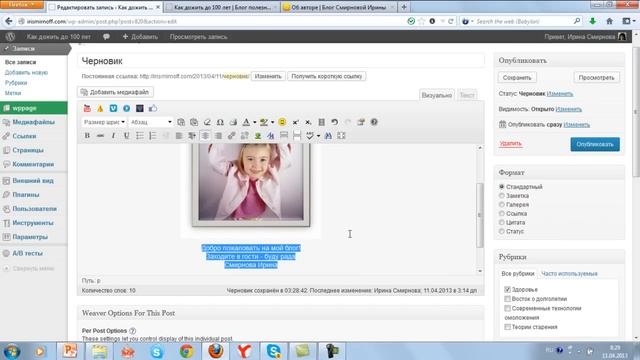Click the YouTube icon in editor toolbar
640x360 pixels.
point(87,108)
